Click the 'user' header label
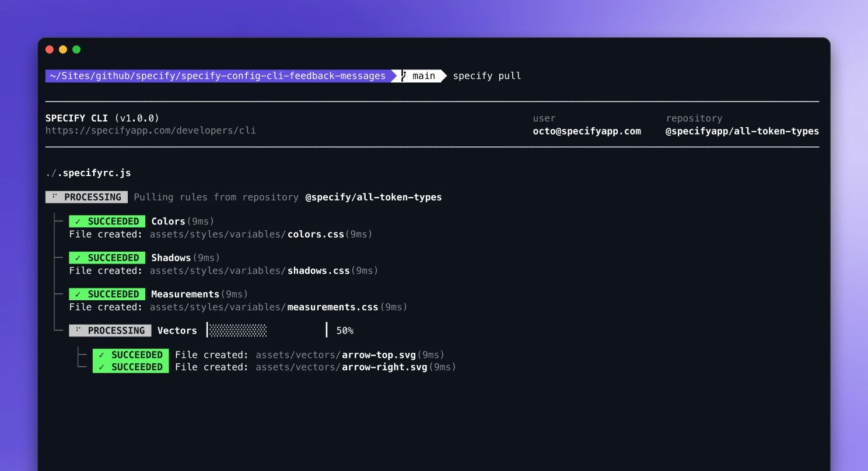868x471 pixels. [544, 118]
